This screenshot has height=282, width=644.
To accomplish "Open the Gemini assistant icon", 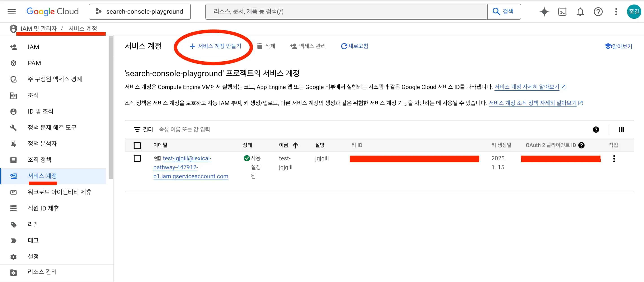I will [544, 11].
